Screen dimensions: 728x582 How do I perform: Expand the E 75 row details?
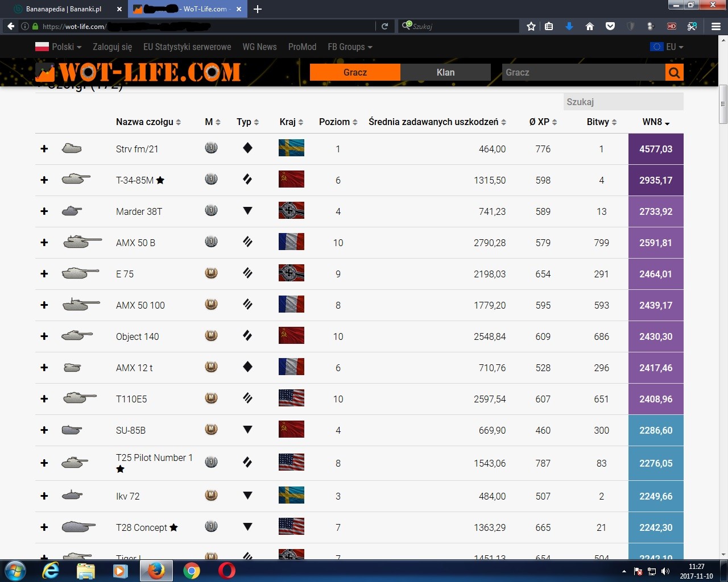[x=44, y=274]
